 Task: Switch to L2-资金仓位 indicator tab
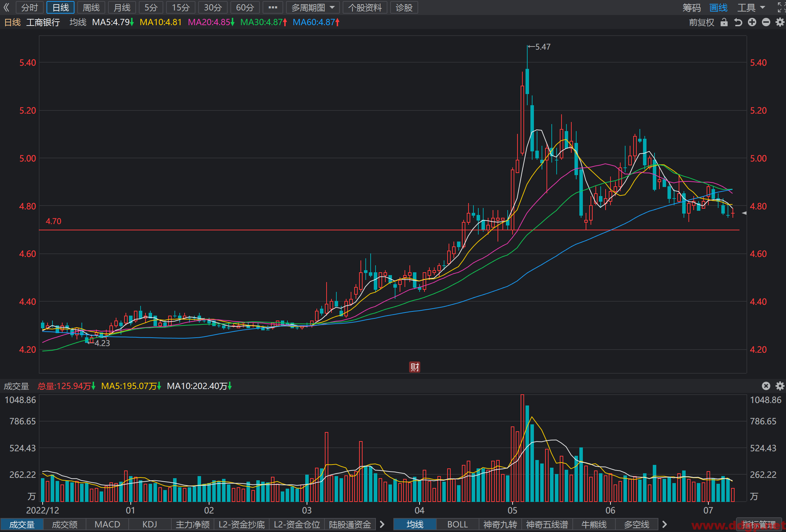coord(297,524)
